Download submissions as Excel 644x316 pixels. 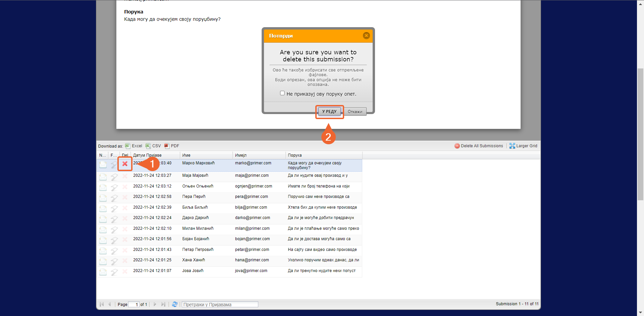pyautogui.click(x=133, y=146)
